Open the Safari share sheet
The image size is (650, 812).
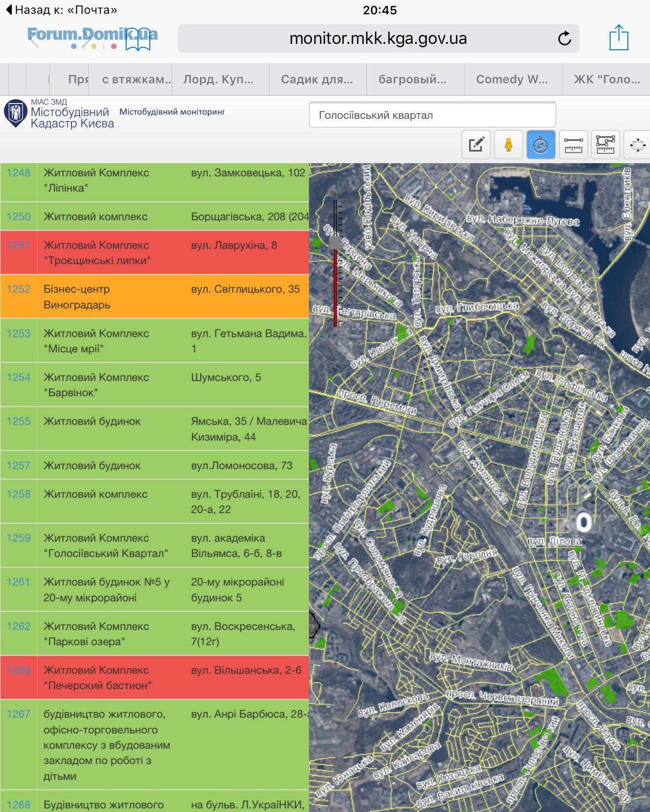coord(619,37)
